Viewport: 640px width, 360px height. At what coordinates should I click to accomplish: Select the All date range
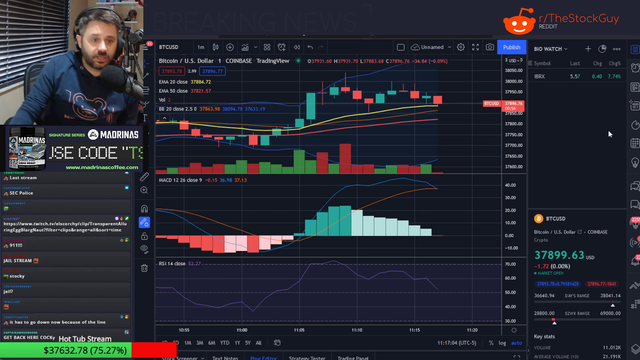[258, 343]
